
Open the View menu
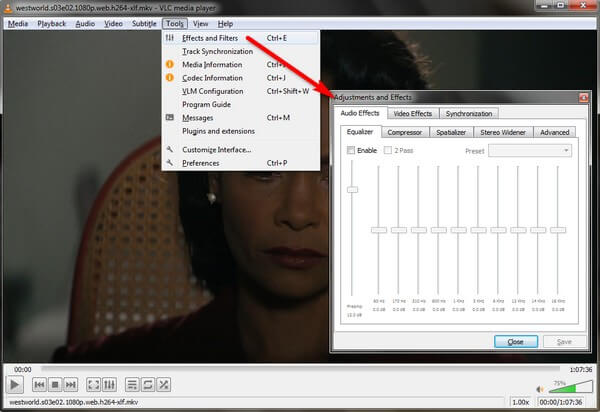pyautogui.click(x=201, y=24)
